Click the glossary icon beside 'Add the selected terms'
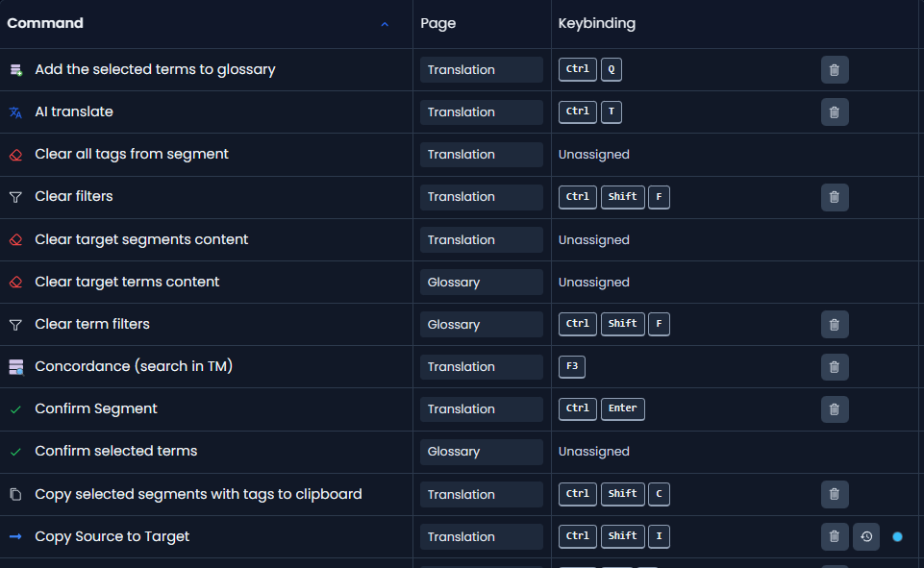 15,69
